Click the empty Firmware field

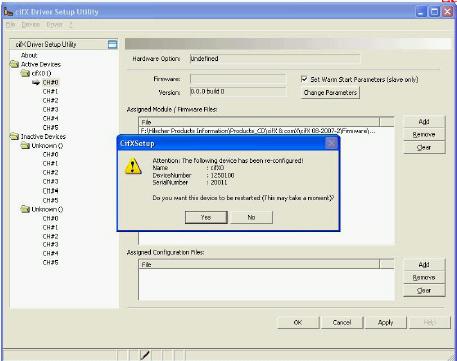coord(238,79)
